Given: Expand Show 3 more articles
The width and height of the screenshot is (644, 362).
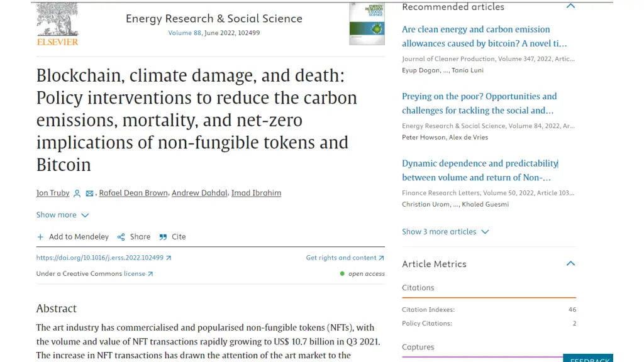Looking at the screenshot, I should pyautogui.click(x=445, y=231).
